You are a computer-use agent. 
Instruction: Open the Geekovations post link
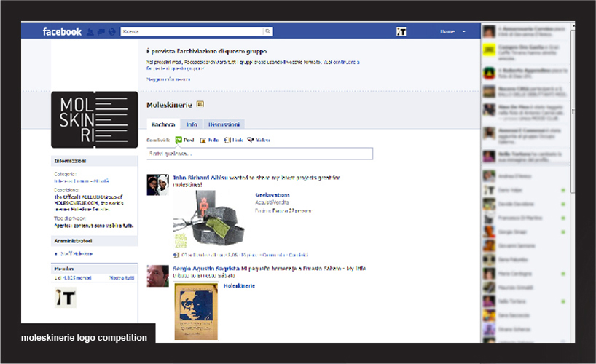click(x=272, y=195)
